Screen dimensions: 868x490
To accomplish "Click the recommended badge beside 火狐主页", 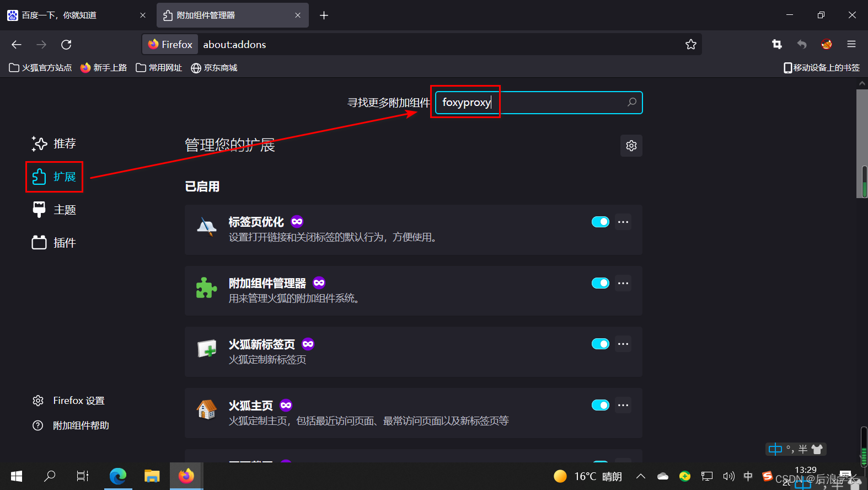I will pos(286,406).
